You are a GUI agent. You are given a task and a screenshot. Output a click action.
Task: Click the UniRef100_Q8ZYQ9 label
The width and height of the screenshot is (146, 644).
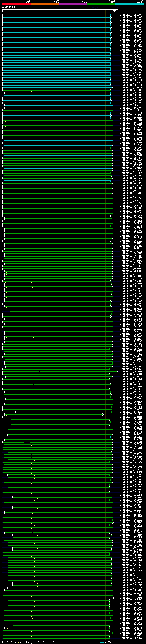131,590
